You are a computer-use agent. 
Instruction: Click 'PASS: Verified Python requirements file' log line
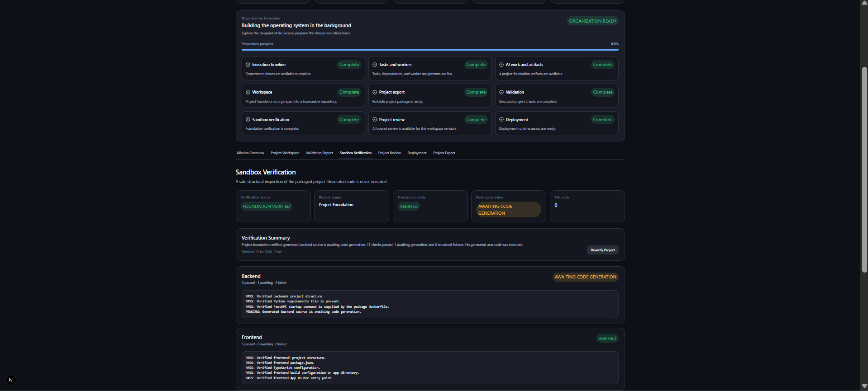point(293,301)
